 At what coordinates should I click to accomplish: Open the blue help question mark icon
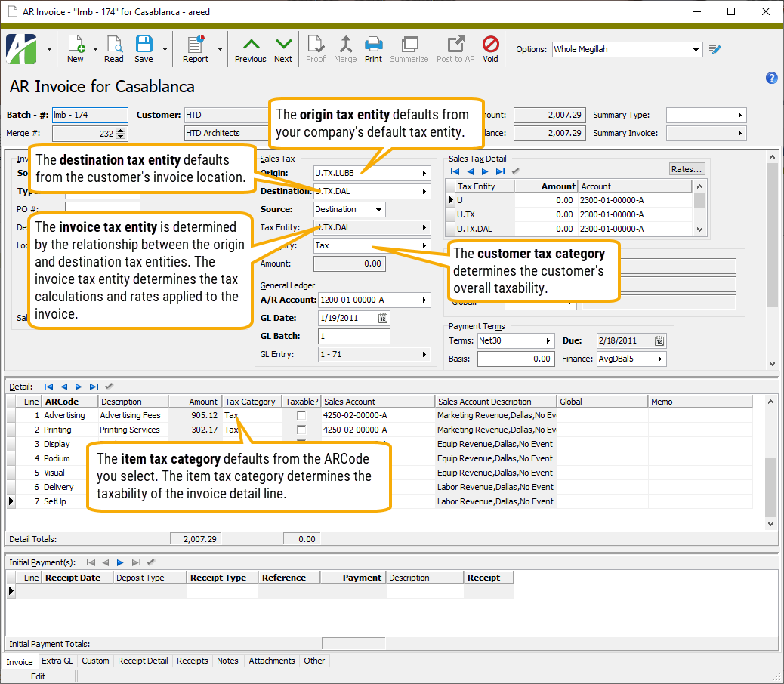[x=771, y=78]
